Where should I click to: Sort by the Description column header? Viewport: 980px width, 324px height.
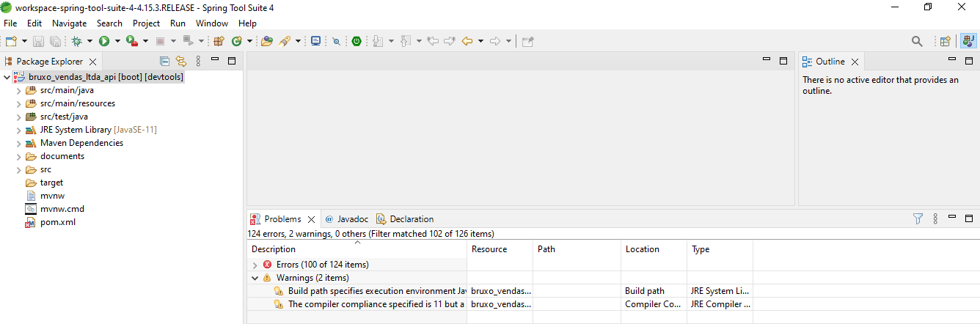click(357, 249)
